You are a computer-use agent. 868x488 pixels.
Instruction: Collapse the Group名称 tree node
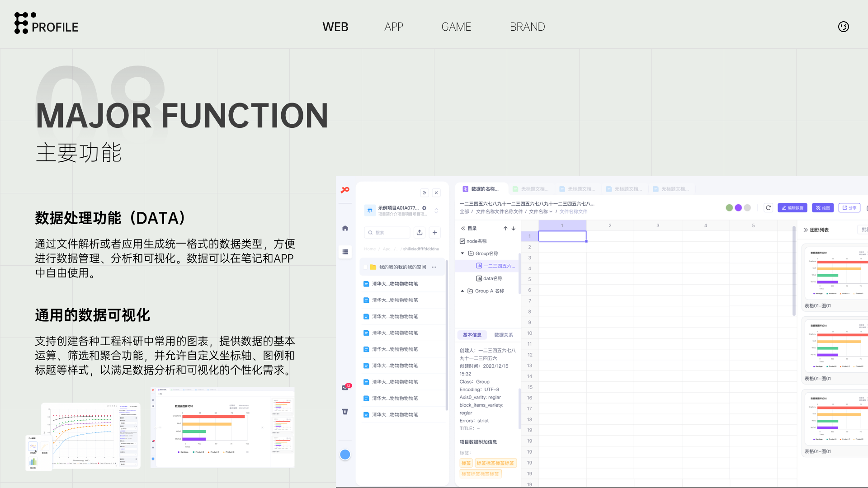click(x=462, y=253)
